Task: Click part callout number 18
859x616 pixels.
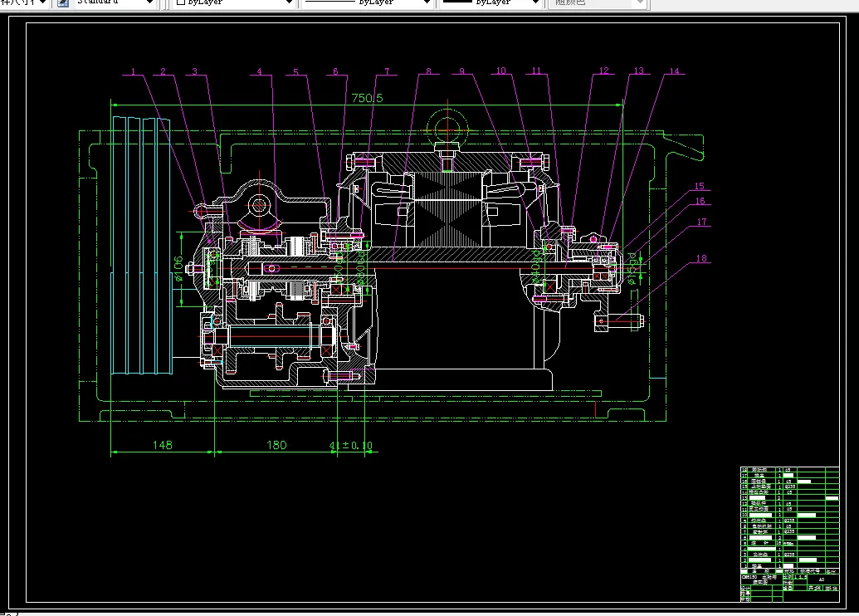Action: click(701, 259)
